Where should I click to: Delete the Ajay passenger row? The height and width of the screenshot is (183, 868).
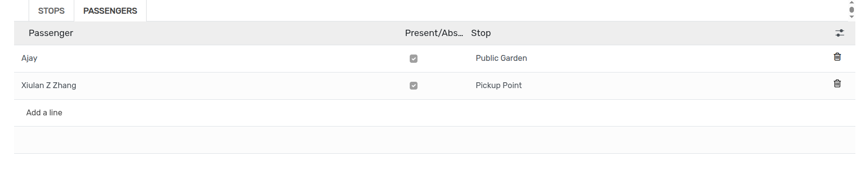click(x=837, y=57)
